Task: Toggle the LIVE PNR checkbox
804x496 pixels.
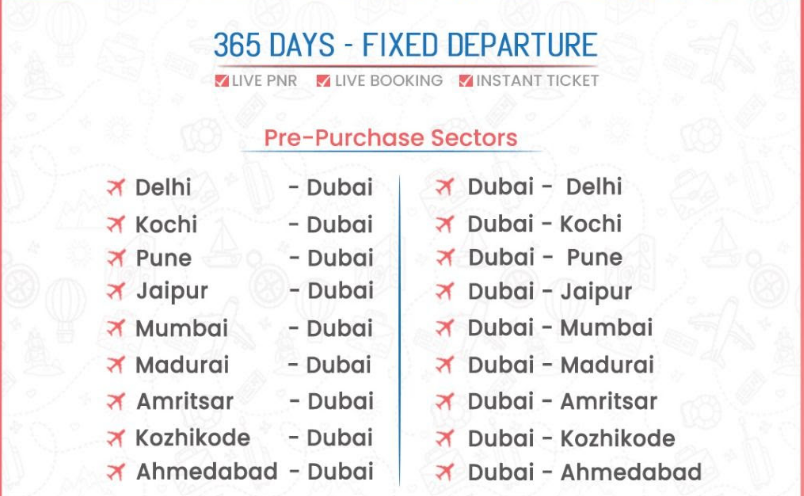Action: [x=222, y=81]
